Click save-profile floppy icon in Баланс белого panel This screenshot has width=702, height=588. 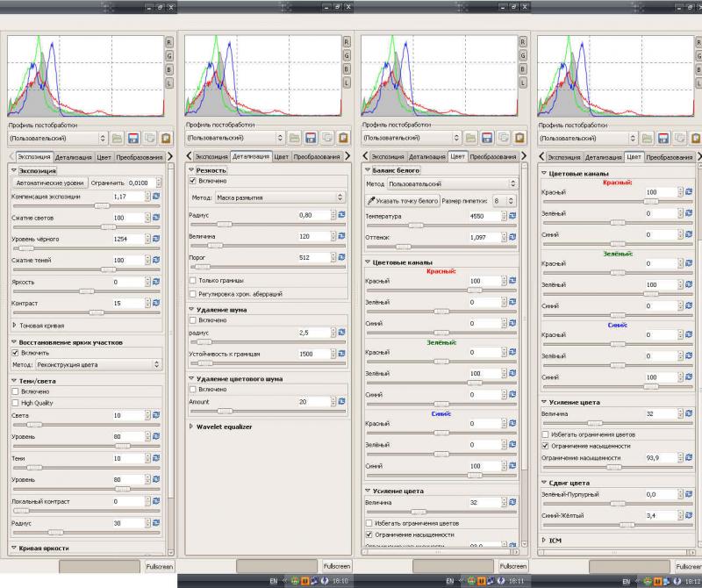click(487, 138)
